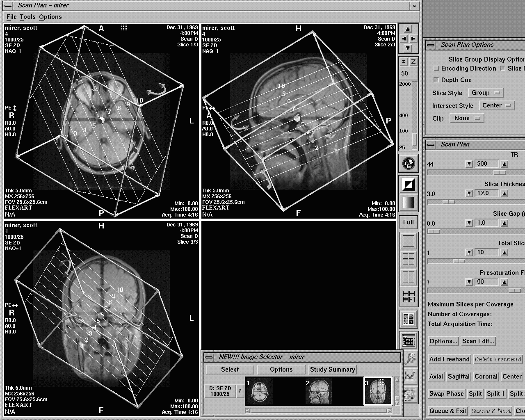Click the Swap Phase button
Image resolution: width=525 pixels, height=420 pixels.
pyautogui.click(x=446, y=394)
